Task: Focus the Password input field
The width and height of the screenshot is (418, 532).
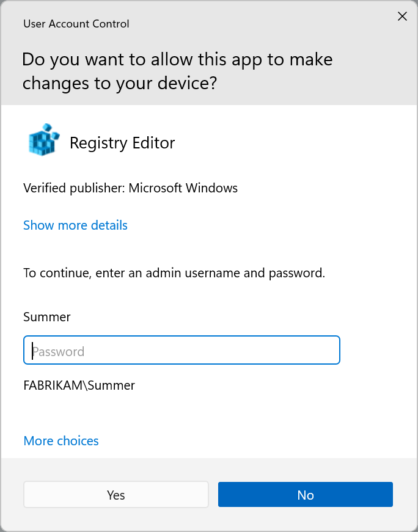Action: (182, 351)
